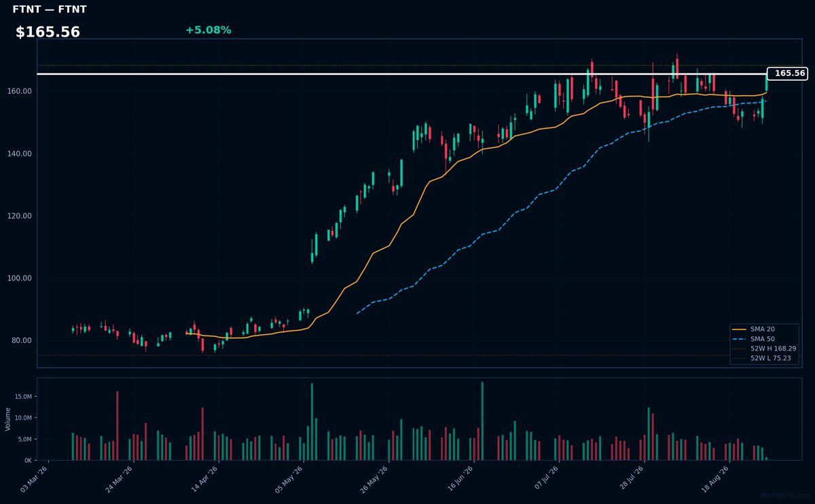Click the 165.56 price tag on right edge

pyautogui.click(x=788, y=73)
